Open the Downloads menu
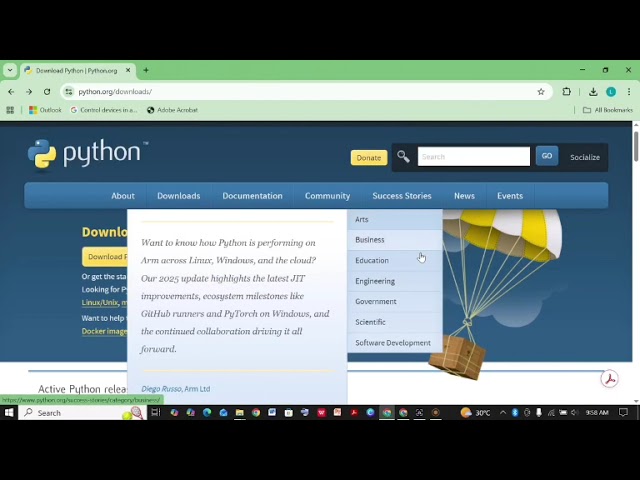640x480 pixels. pos(179,196)
